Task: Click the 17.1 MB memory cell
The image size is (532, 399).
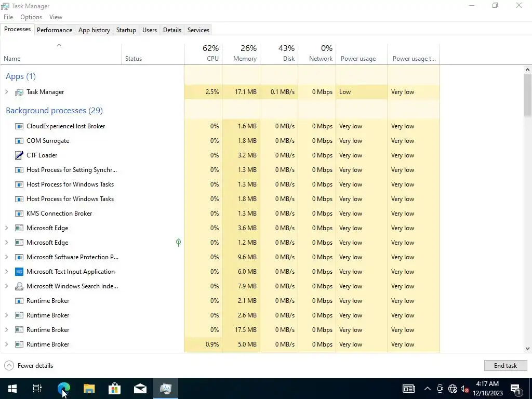Action: point(241,92)
